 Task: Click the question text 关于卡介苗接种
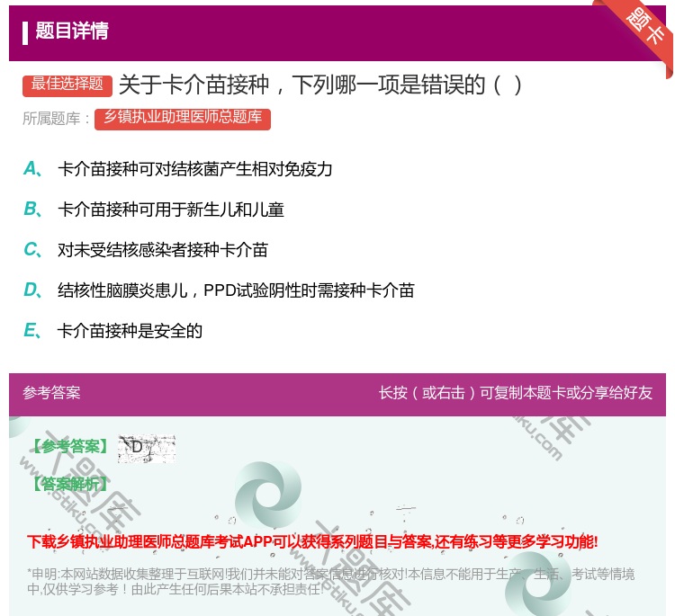coord(320,85)
